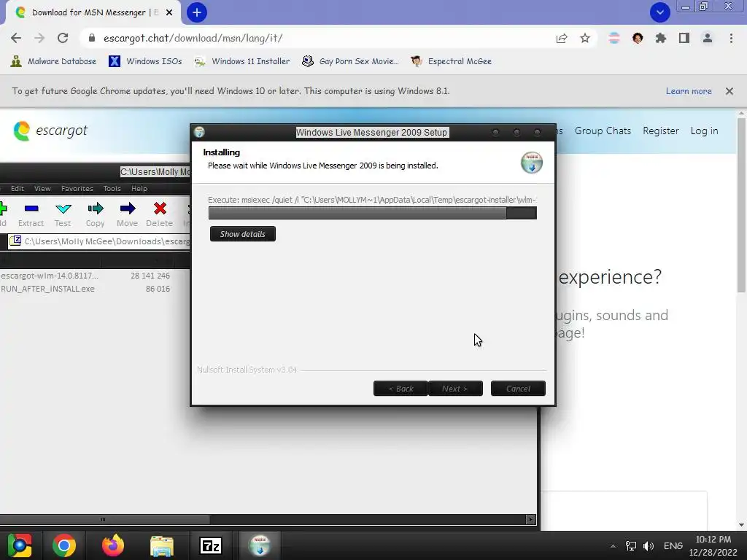Open the Tools menu in 7-Zip
Viewport: 747px width, 560px height.
(112, 189)
